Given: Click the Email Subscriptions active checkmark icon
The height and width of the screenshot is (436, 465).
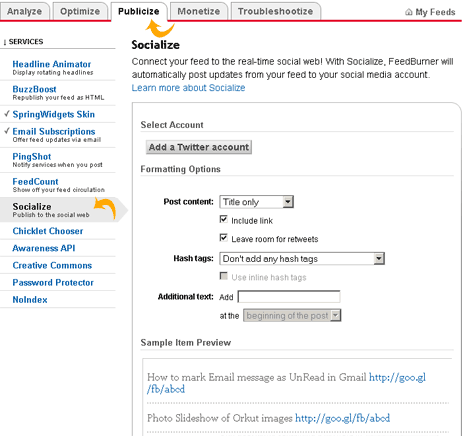Looking at the screenshot, I should [x=7, y=131].
